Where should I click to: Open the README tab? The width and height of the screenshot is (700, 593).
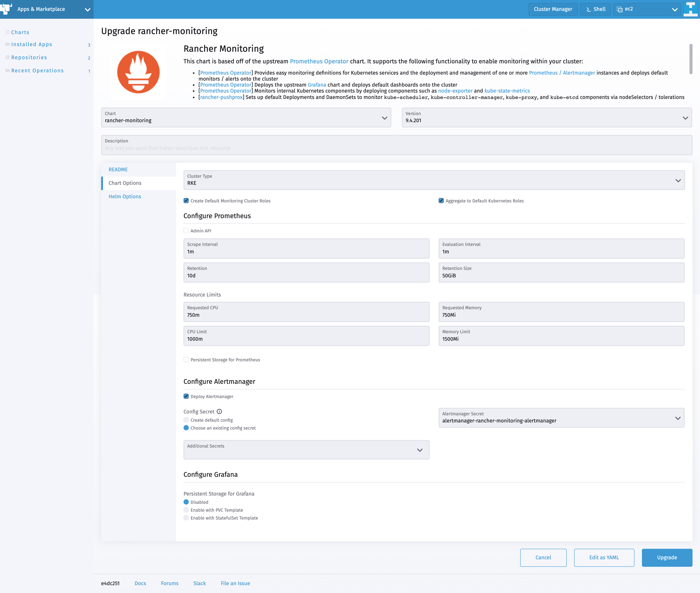[118, 169]
